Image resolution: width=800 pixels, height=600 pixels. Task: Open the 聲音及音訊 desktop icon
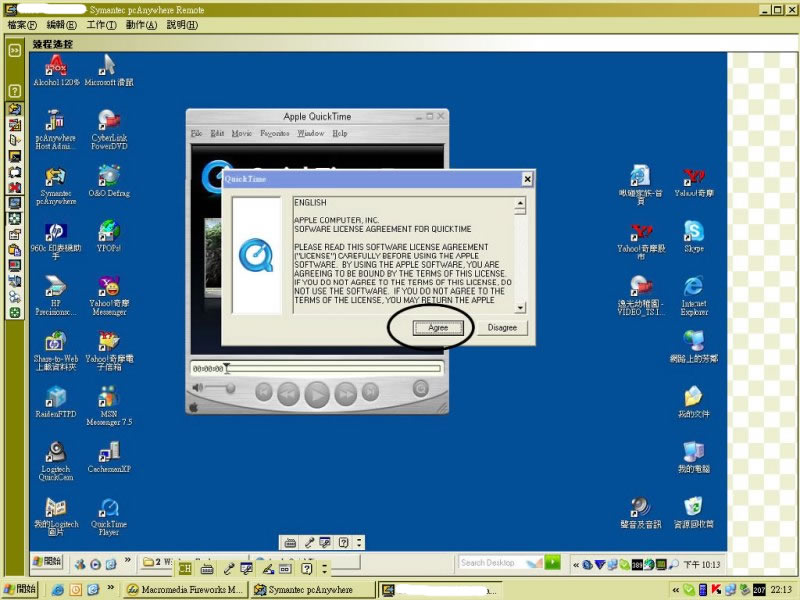point(641,512)
